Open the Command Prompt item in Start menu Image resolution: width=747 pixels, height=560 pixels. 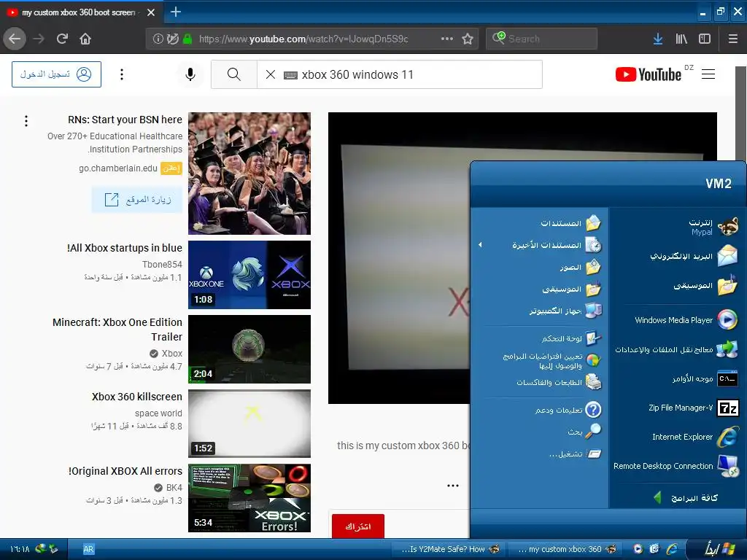705,378
